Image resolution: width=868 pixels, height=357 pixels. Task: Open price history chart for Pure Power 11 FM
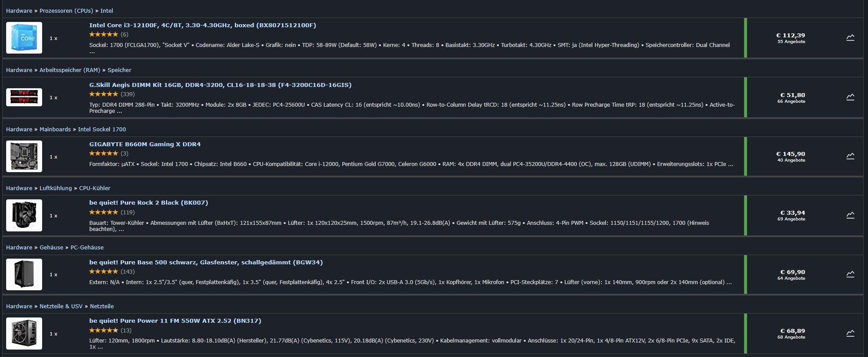click(850, 333)
